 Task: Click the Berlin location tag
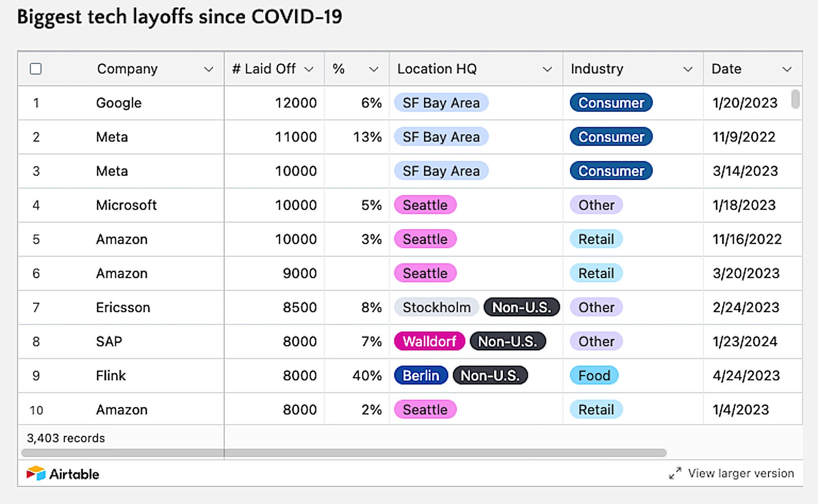(x=421, y=375)
